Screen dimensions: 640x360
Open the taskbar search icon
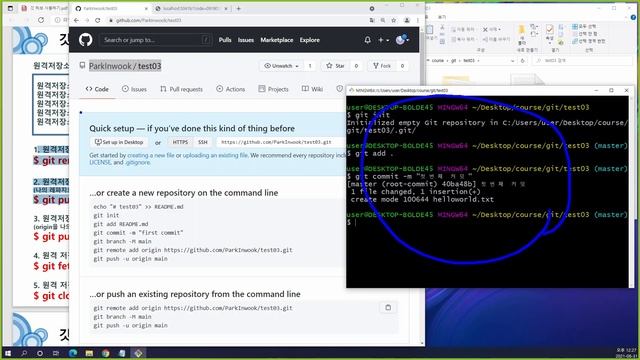pyautogui.click(x=24, y=353)
